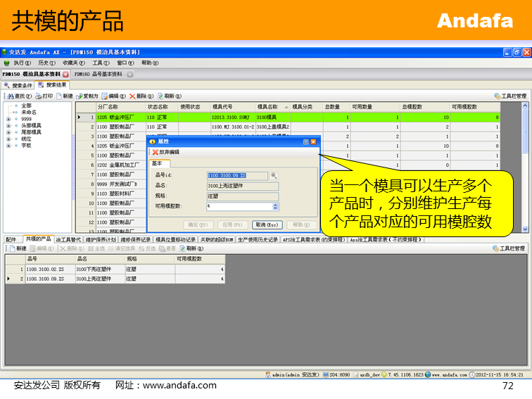Close the PDM150 模治具基本资料 document tab
This screenshot has width=532, height=399.
point(66,74)
